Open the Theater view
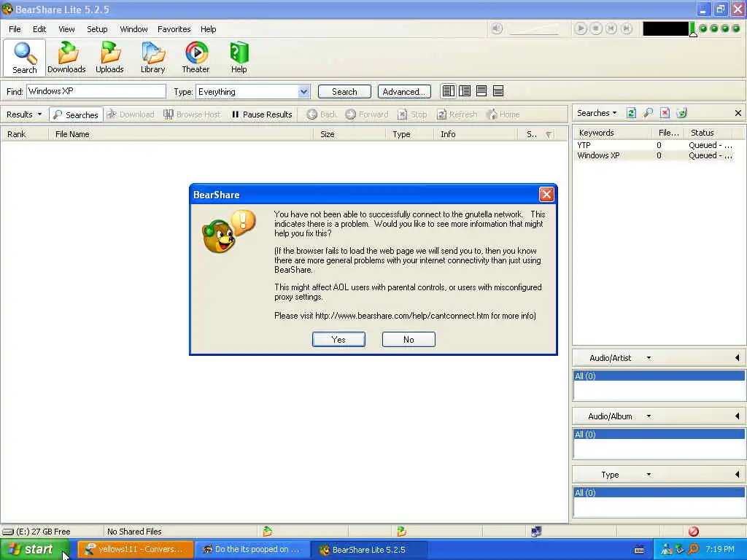 [x=196, y=58]
